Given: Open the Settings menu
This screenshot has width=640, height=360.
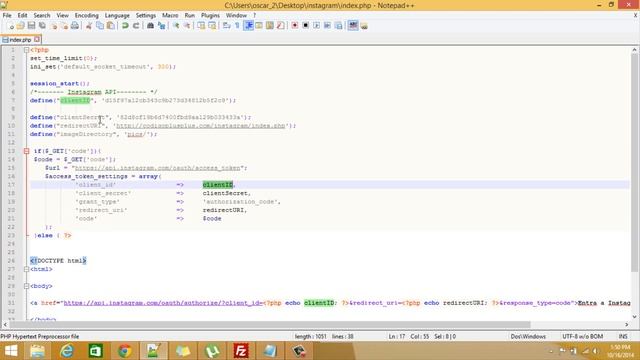Looking at the screenshot, I should tap(146, 16).
